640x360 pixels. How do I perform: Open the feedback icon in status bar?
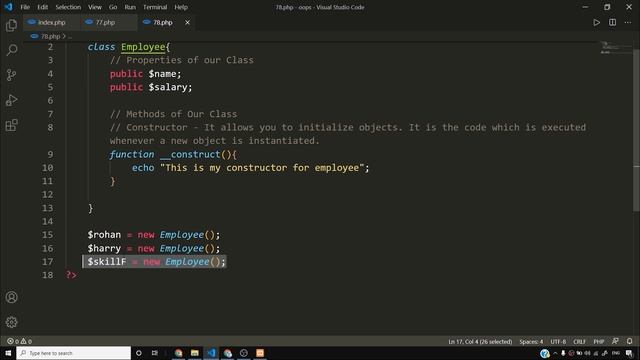pos(615,341)
